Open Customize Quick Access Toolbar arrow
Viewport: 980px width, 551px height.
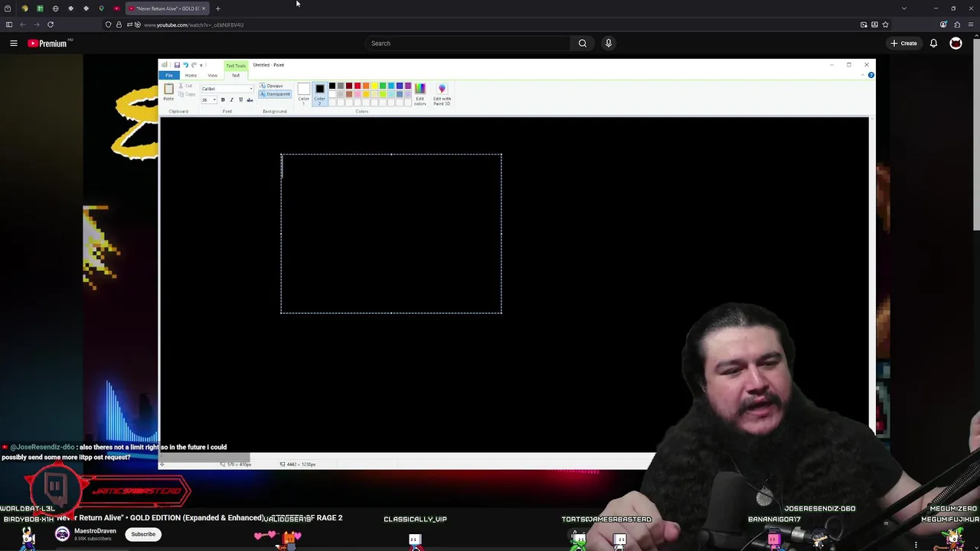click(201, 65)
